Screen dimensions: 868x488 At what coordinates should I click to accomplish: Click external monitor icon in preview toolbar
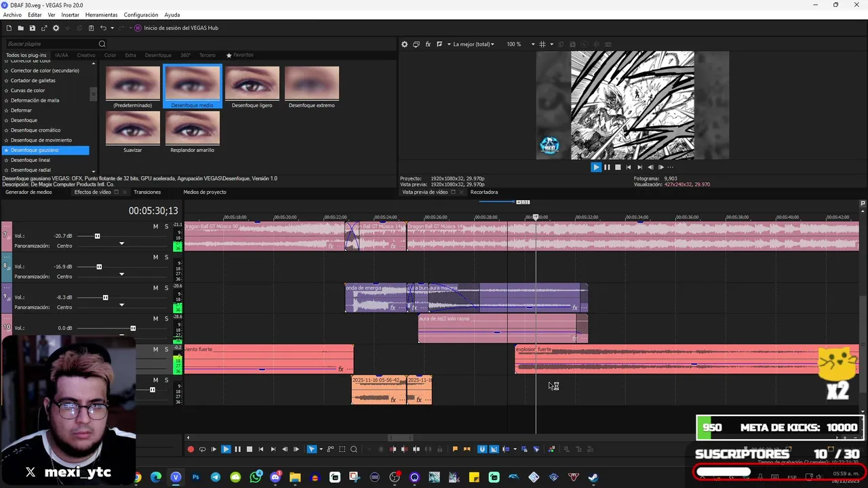tap(416, 44)
